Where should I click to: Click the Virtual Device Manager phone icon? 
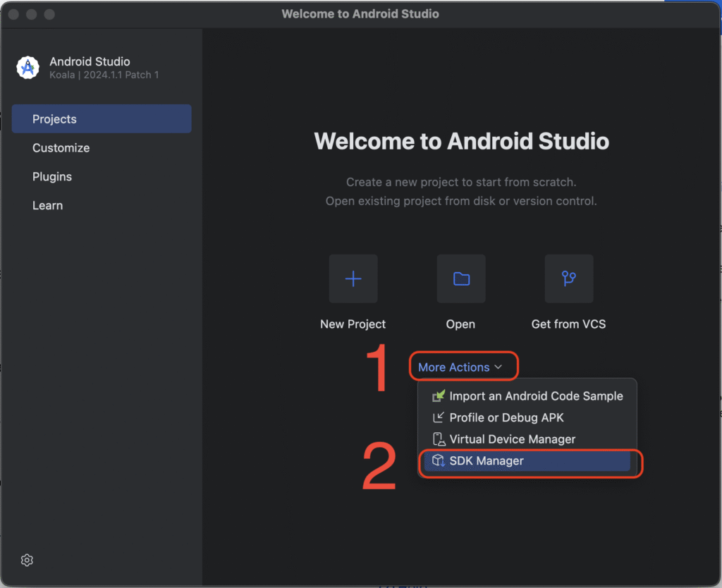click(x=439, y=439)
